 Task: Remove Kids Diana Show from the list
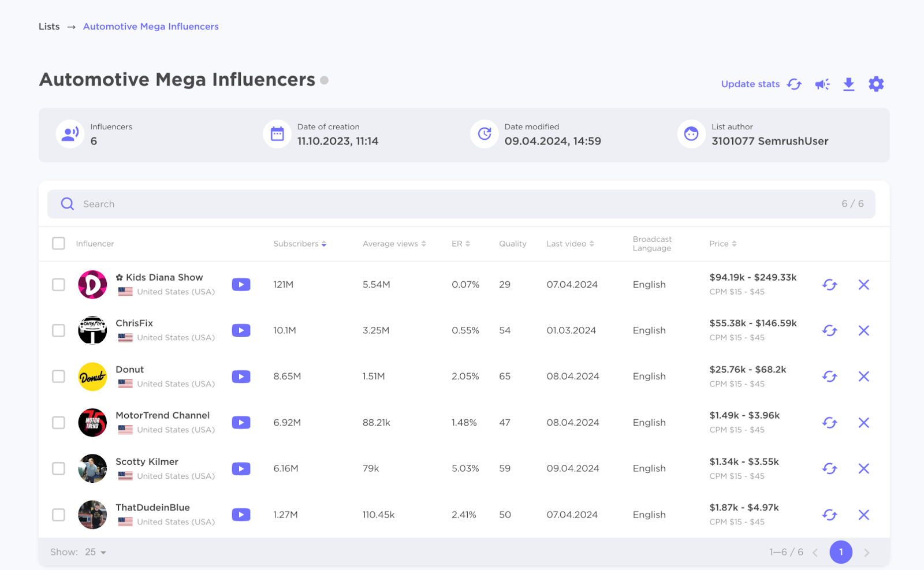tap(864, 284)
